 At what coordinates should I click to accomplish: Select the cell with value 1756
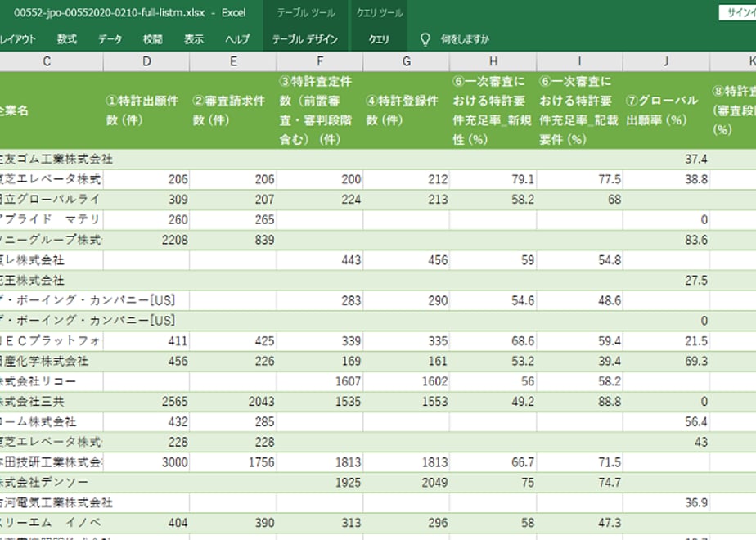[233, 463]
